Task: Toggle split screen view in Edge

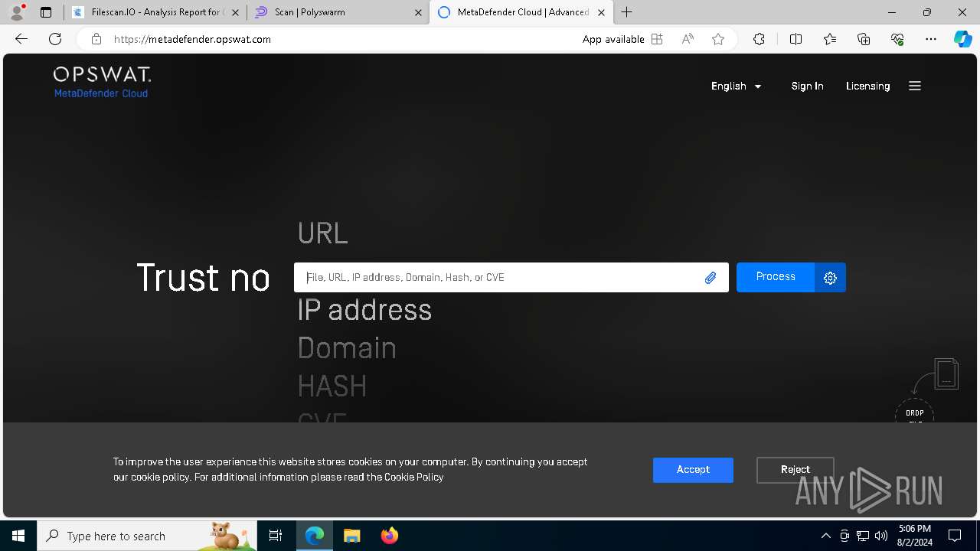Action: [795, 39]
